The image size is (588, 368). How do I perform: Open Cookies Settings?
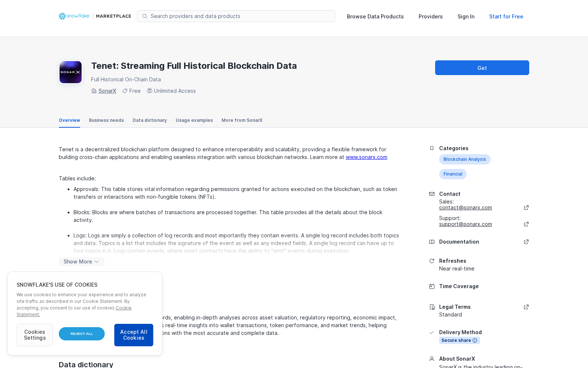tap(35, 335)
